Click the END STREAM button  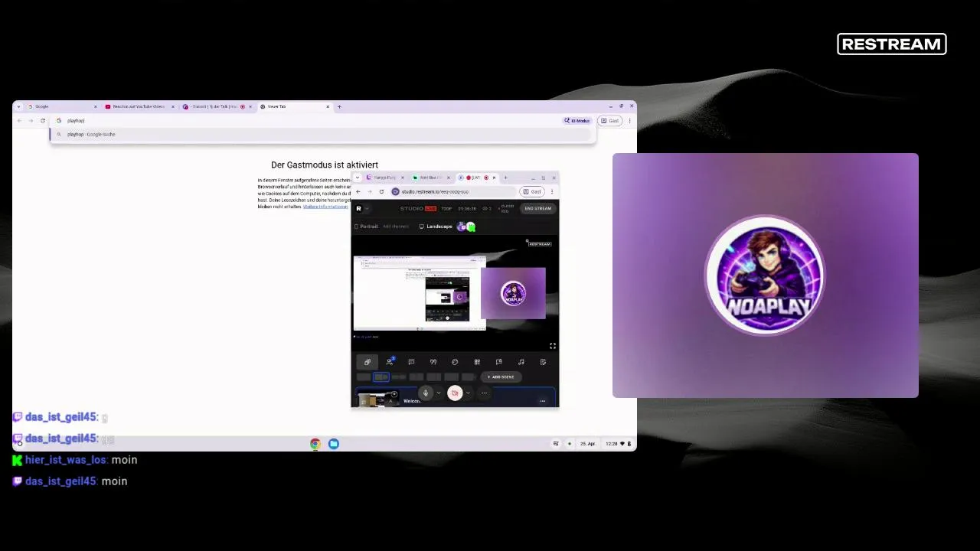pyautogui.click(x=537, y=208)
